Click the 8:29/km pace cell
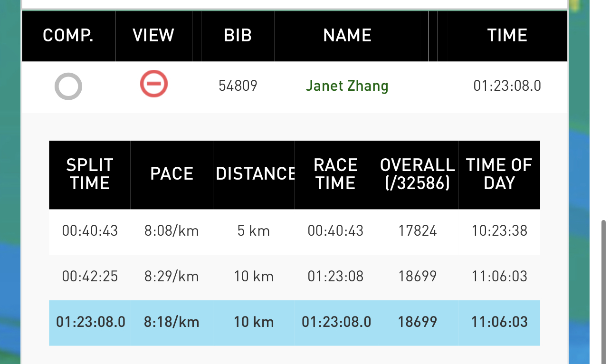This screenshot has width=610, height=364. pos(172,277)
